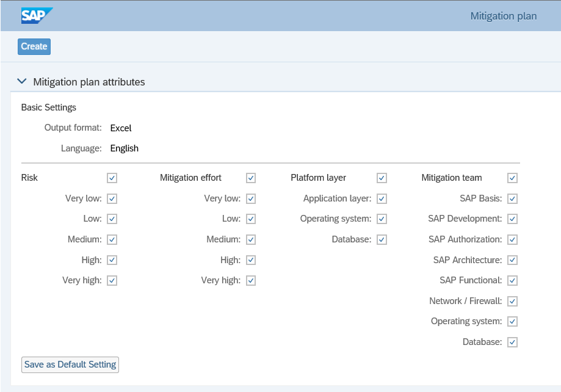Viewport: 561px width, 392px height.
Task: Uncheck the Mitigation effort Low checkbox
Action: point(251,219)
